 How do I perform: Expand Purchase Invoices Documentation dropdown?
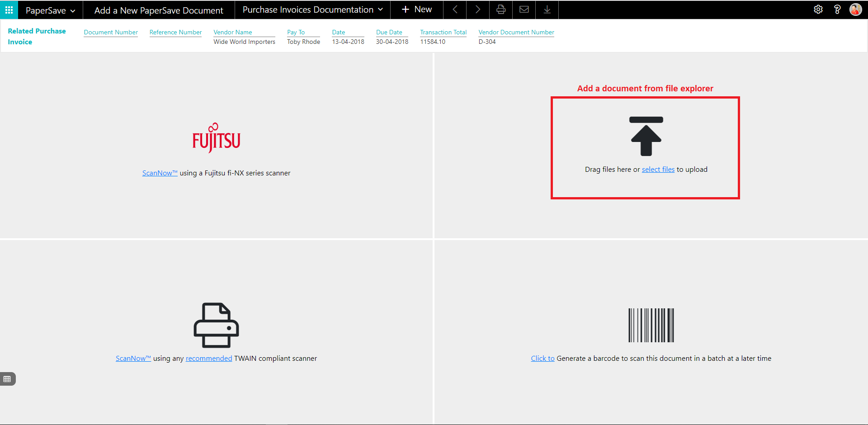312,9
